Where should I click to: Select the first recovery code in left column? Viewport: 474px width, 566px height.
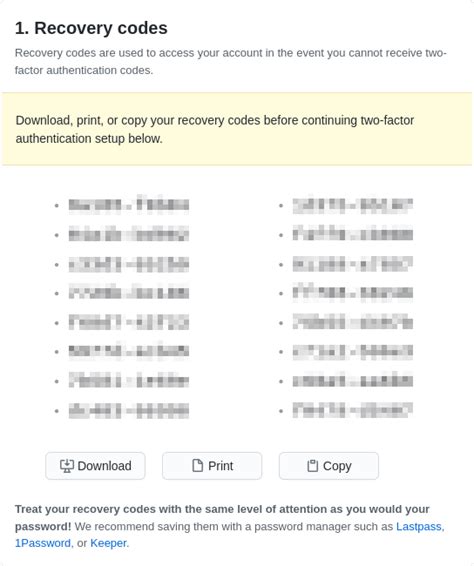(x=129, y=205)
